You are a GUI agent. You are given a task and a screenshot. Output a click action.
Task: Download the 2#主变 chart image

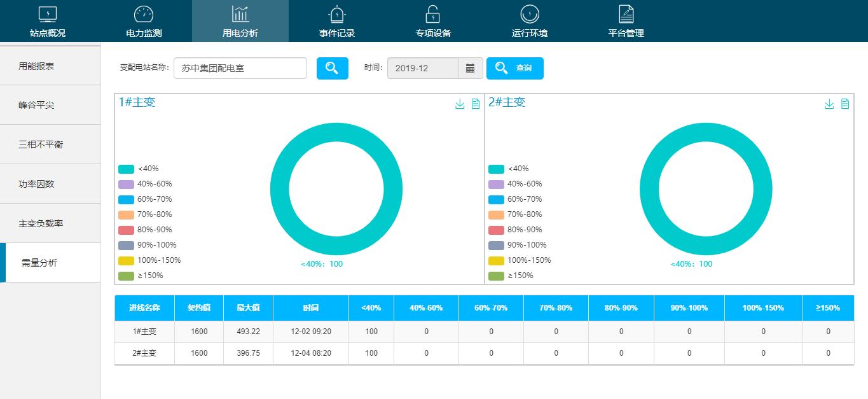(829, 104)
